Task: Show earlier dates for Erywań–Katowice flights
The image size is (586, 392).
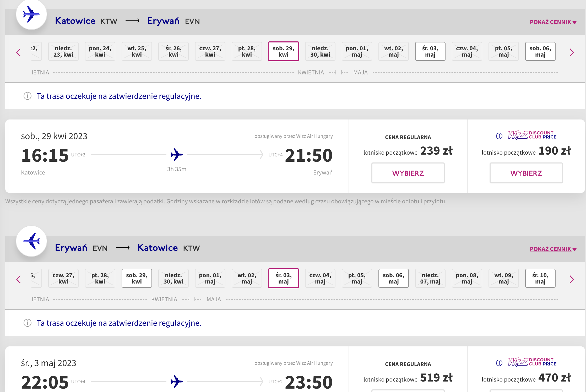Action: pyautogui.click(x=18, y=279)
